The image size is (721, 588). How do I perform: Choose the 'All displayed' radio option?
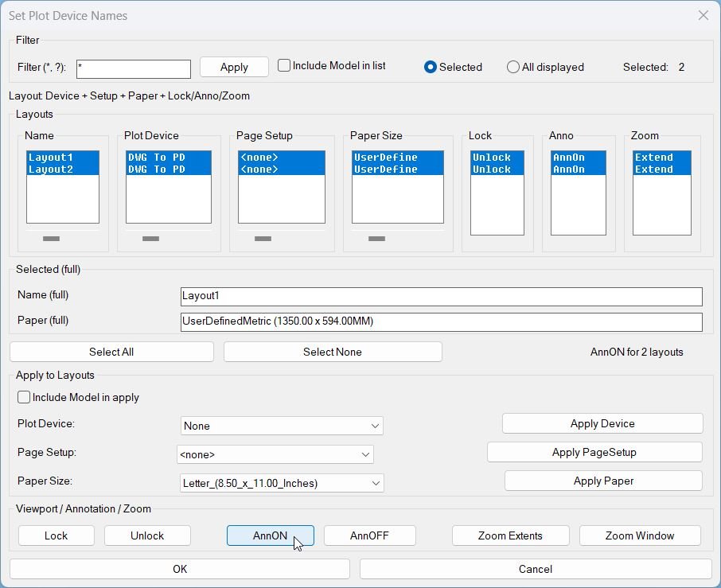pyautogui.click(x=513, y=67)
